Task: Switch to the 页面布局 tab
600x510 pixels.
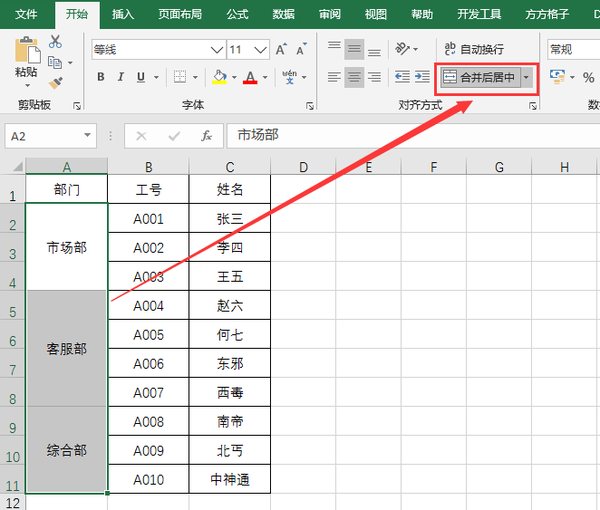Action: point(180,15)
